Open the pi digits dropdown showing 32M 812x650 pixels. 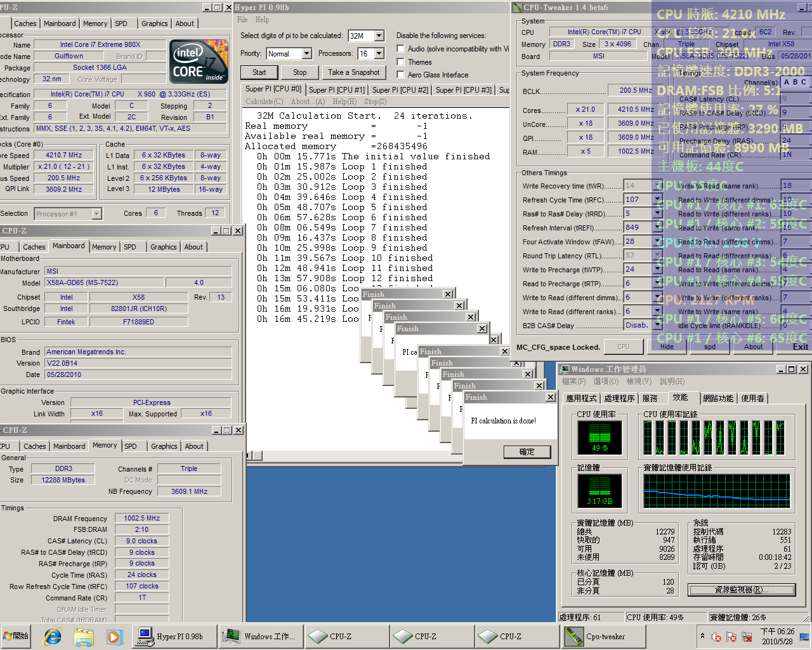[x=379, y=36]
